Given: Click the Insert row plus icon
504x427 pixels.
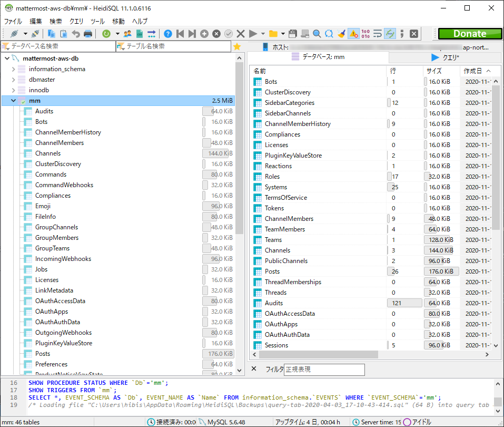Looking at the screenshot, I should coord(204,34).
